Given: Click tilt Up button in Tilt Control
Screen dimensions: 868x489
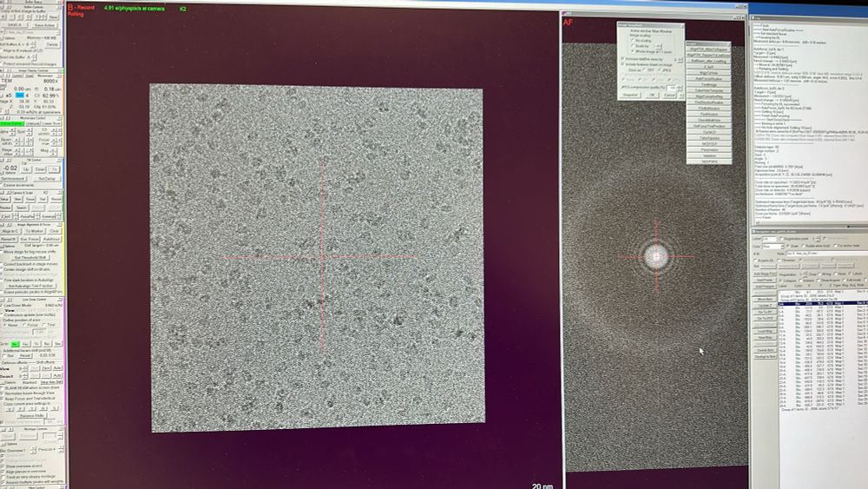Looking at the screenshot, I should coord(26,169).
